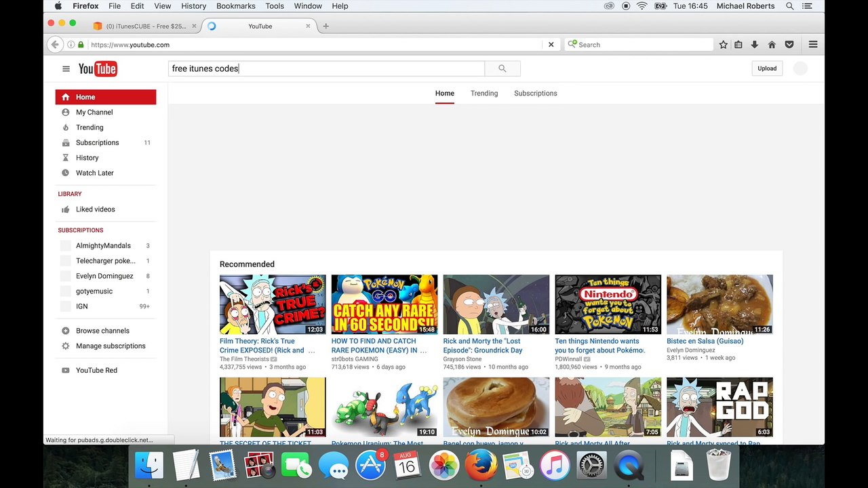
Task: Open the Tools menu
Action: coord(275,6)
